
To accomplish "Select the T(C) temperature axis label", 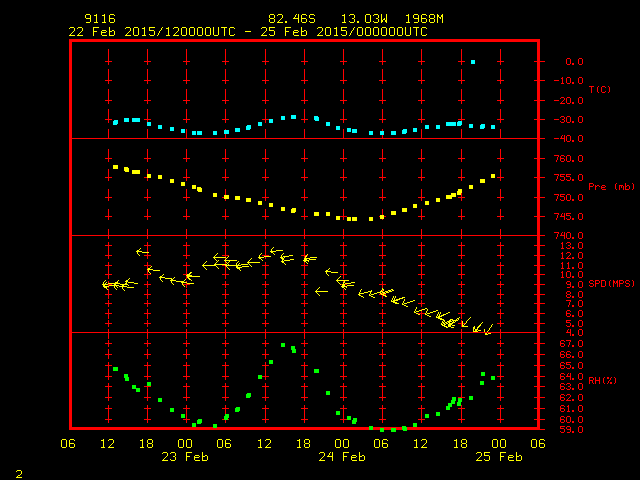I will click(x=600, y=89).
